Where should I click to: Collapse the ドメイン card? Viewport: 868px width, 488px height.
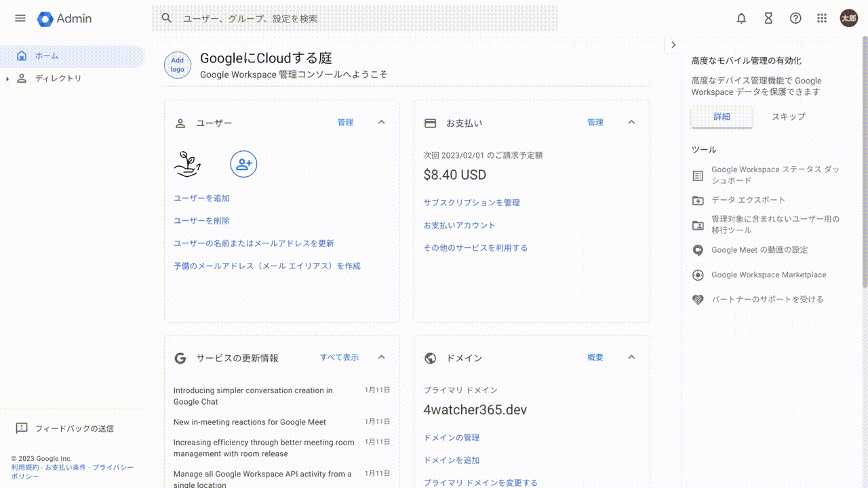click(x=631, y=357)
